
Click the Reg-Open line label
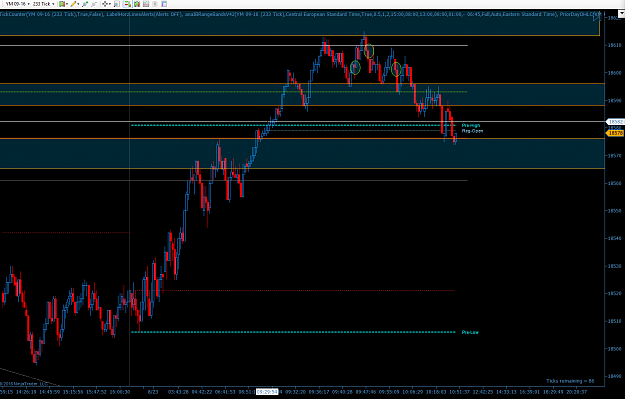[472, 131]
